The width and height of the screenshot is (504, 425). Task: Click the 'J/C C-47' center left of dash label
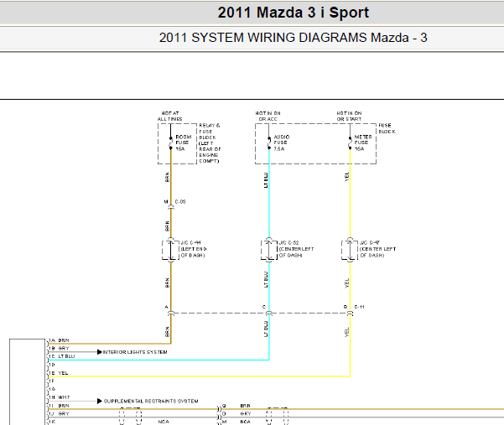377,249
